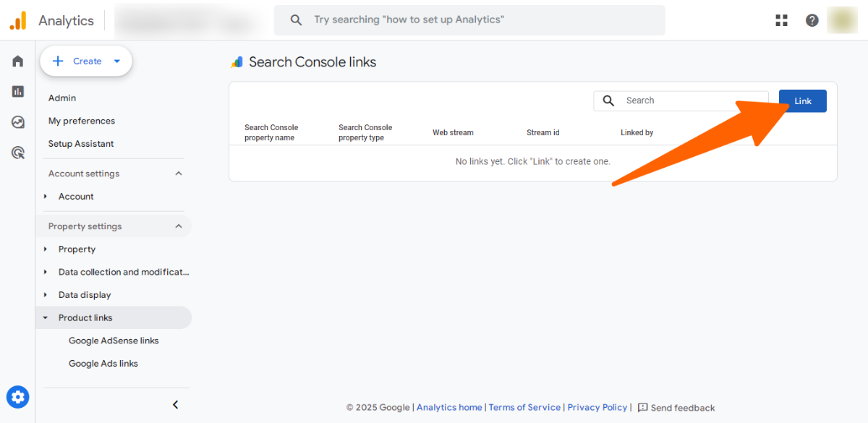Open the Google apps grid icon
The image size is (868, 423).
pos(781,20)
